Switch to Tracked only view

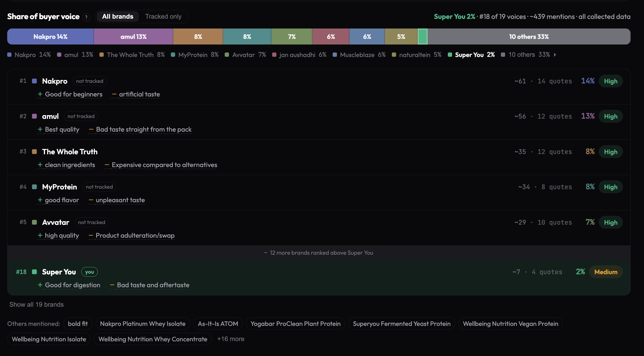163,17
